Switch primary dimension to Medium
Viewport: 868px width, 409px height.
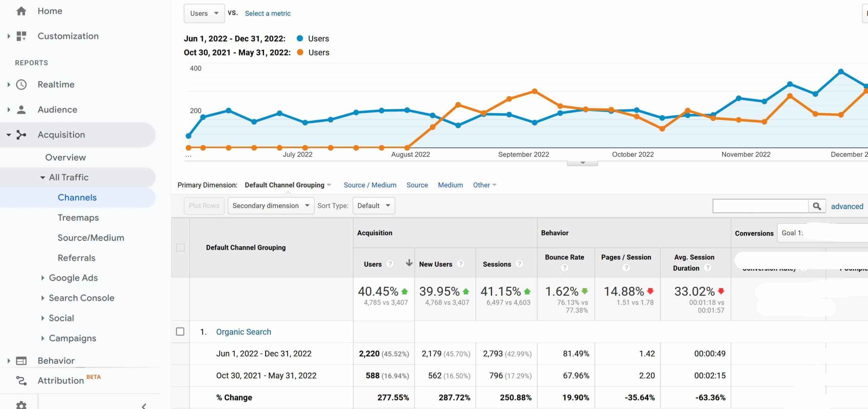pos(450,185)
